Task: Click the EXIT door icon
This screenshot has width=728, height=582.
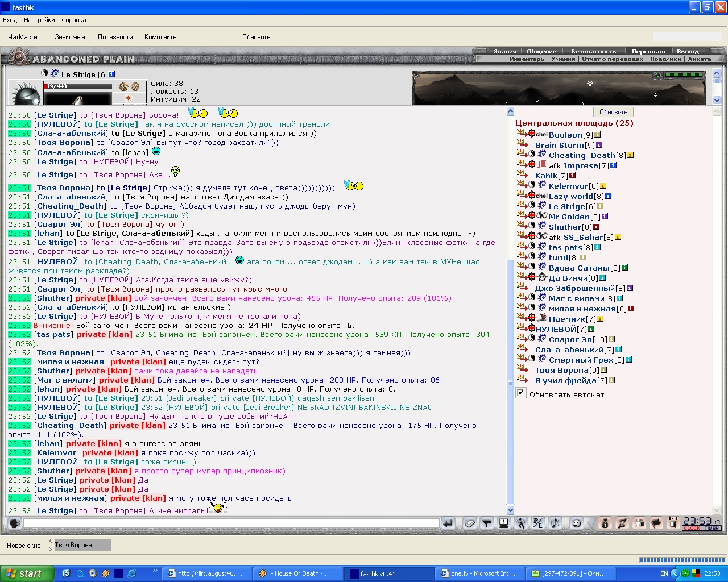Action: point(673,523)
